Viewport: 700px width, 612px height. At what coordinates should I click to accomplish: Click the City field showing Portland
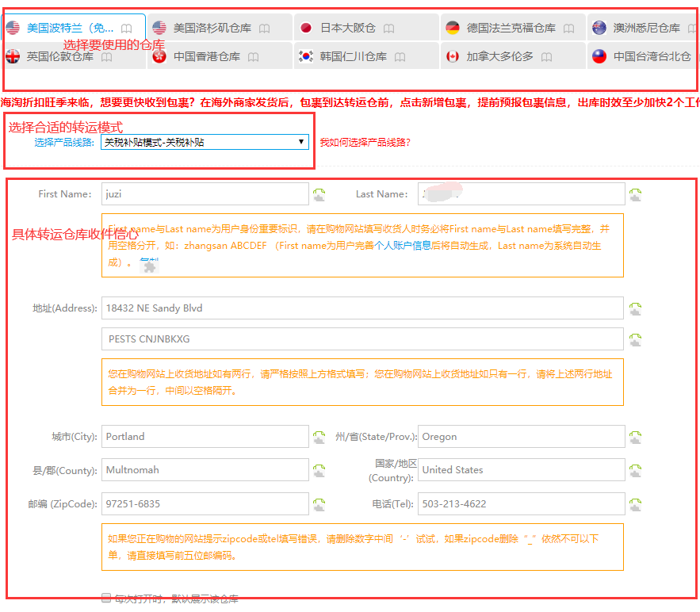[x=205, y=437]
